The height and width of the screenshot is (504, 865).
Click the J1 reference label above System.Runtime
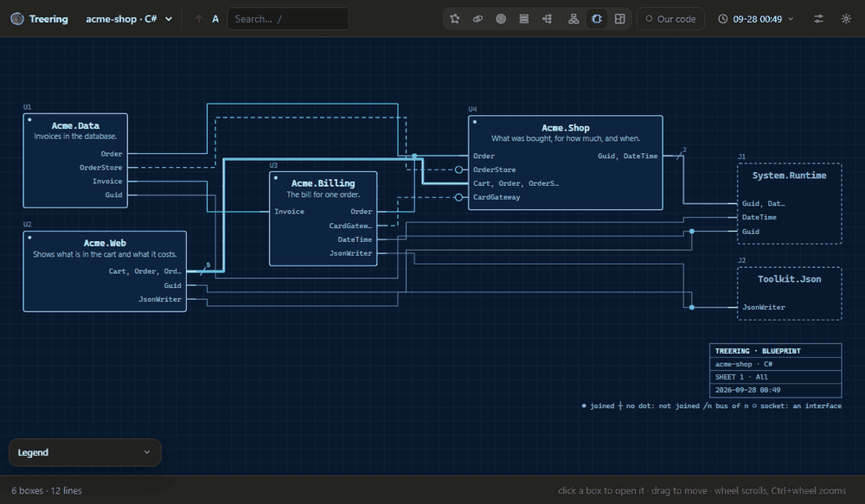[742, 156]
